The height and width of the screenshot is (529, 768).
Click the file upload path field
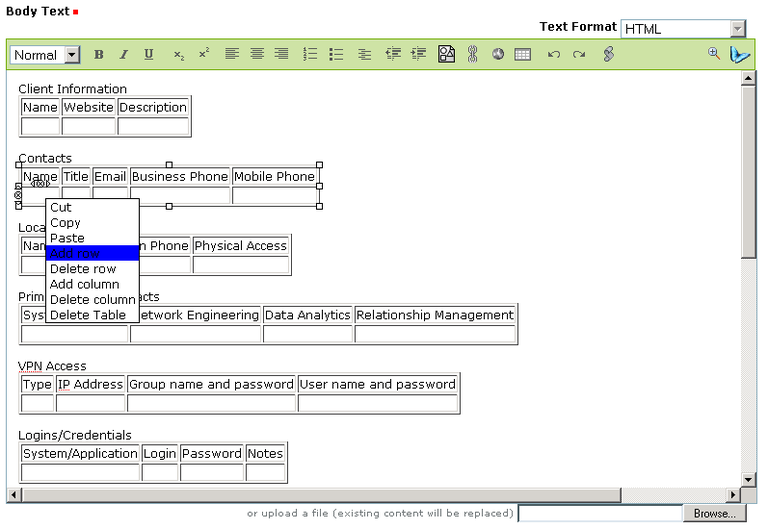coord(600,514)
